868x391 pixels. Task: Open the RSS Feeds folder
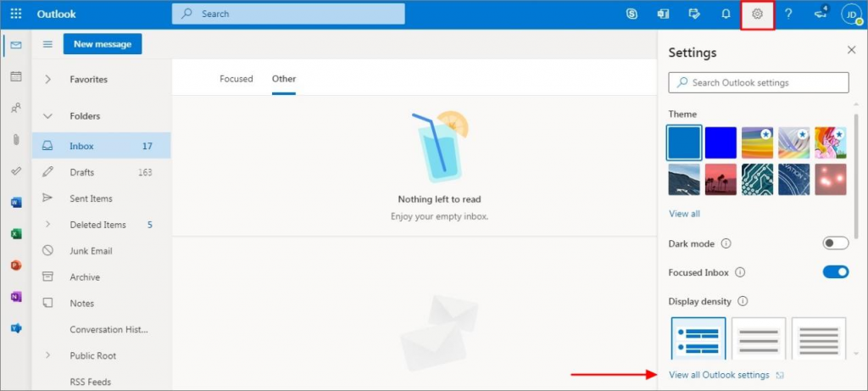tap(102, 382)
